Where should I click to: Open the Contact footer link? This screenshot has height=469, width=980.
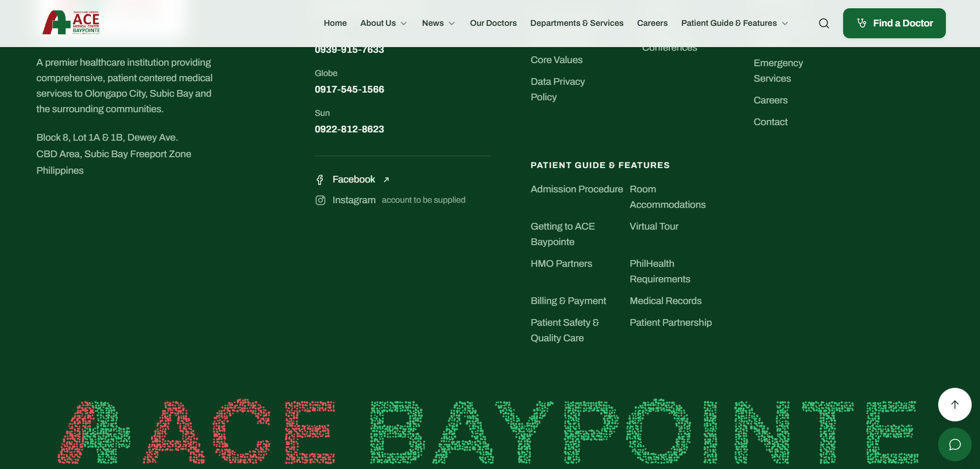(x=770, y=122)
